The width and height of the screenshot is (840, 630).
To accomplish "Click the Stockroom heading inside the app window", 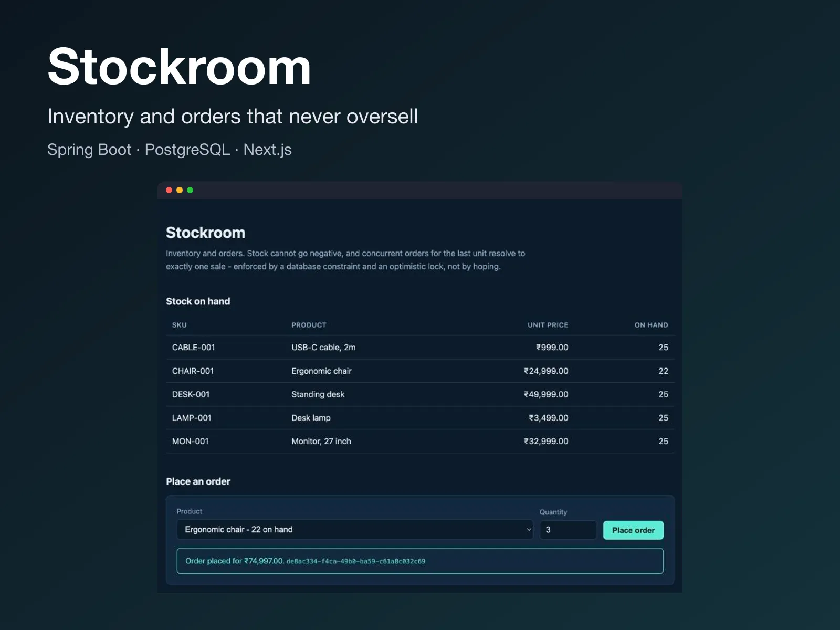I will pos(205,233).
